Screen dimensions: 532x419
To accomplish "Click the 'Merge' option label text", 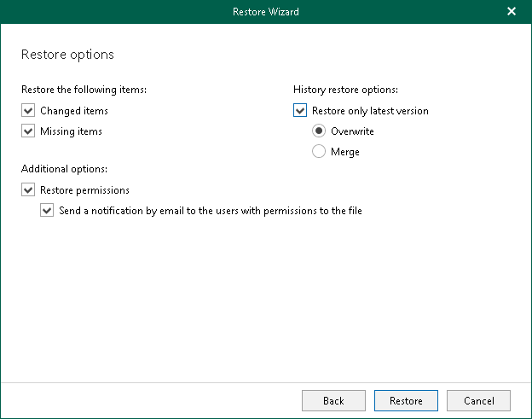I will point(345,152).
